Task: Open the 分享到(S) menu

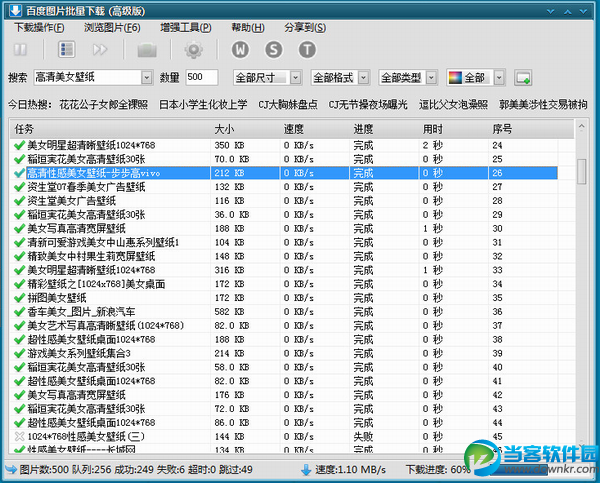Action: click(x=305, y=28)
